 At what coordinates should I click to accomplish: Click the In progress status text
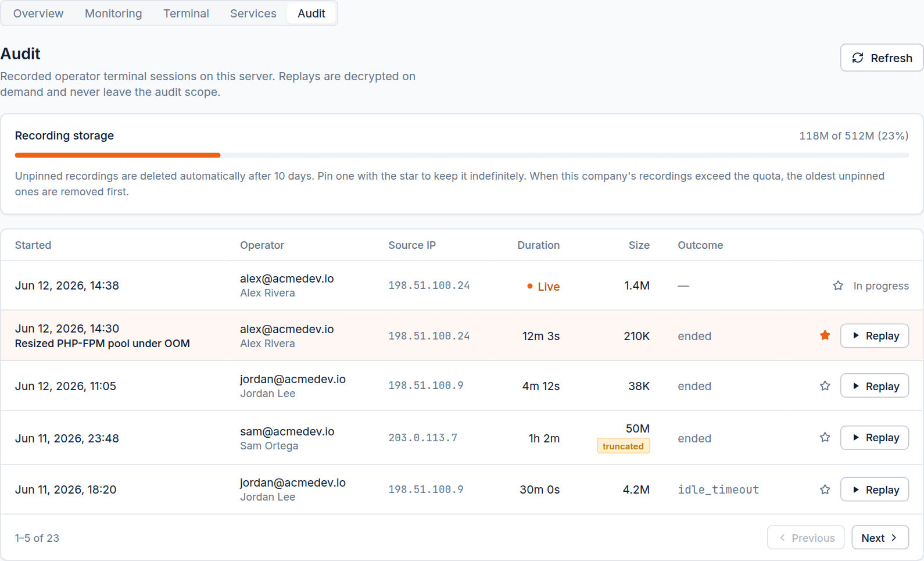click(x=881, y=285)
